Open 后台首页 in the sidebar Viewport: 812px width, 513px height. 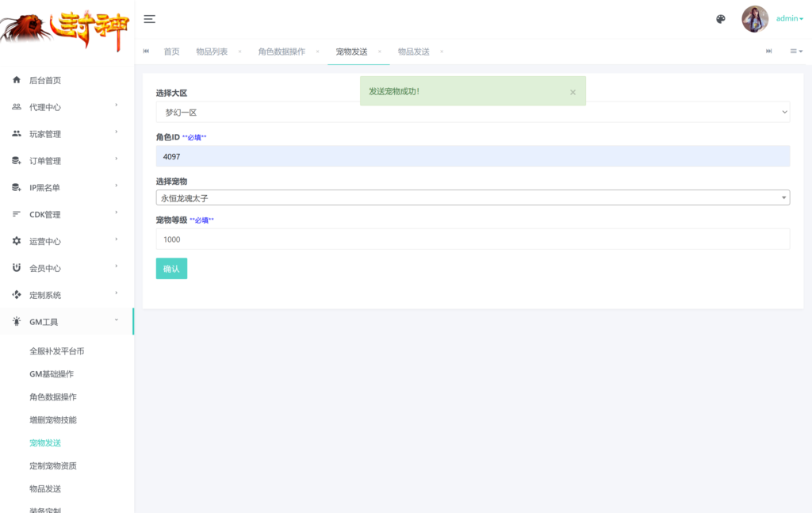click(x=45, y=80)
